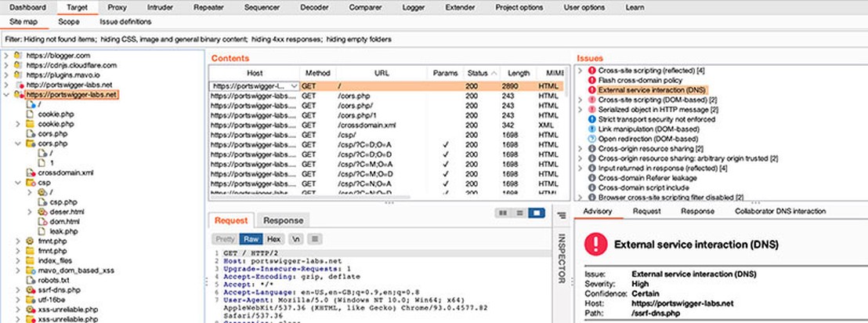
Task: Select combined tabbed message layout
Action: (537, 212)
